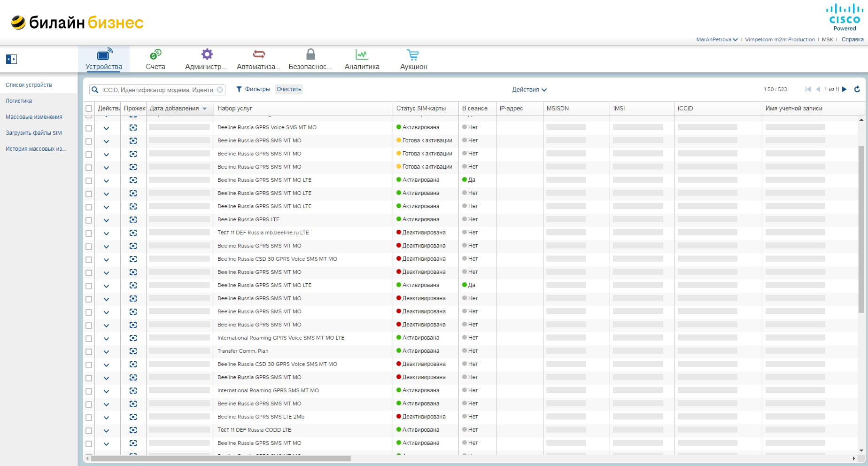This screenshot has width=868, height=466.
Task: Focus the ICCID search input field
Action: 157,90
